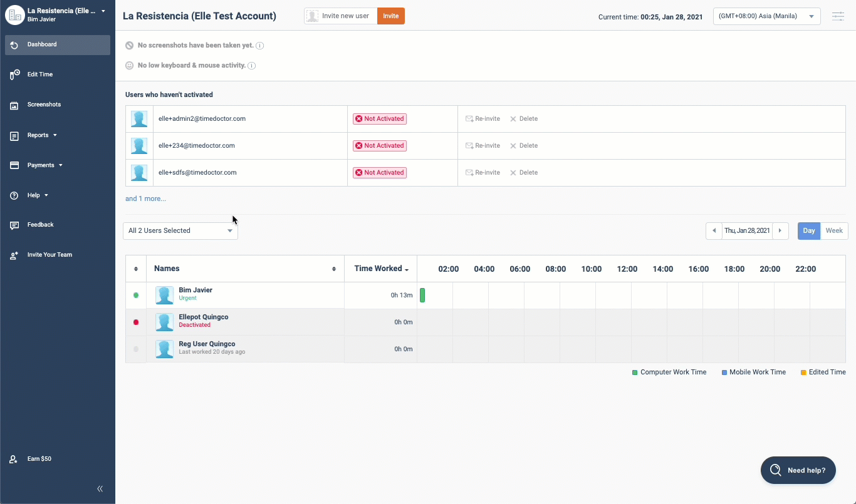This screenshot has width=856, height=504.
Task: Open the Asia (Manila) timezone dropdown
Action: [x=766, y=16]
